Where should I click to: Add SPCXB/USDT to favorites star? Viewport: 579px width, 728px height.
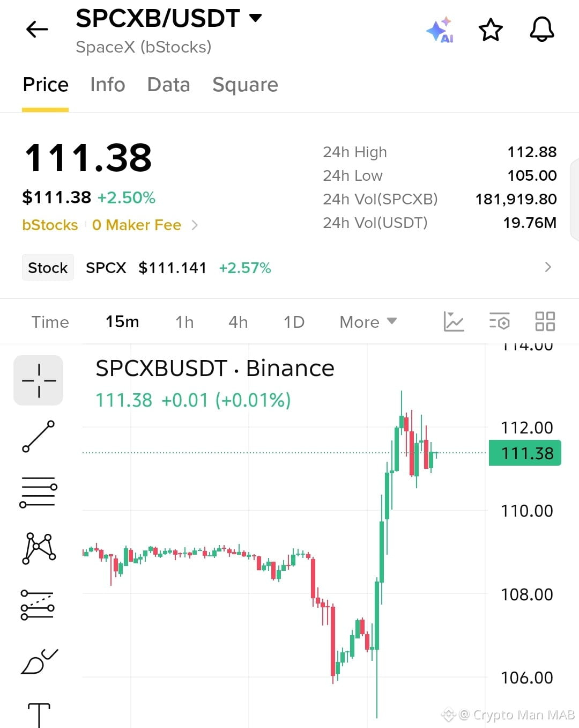coord(491,30)
